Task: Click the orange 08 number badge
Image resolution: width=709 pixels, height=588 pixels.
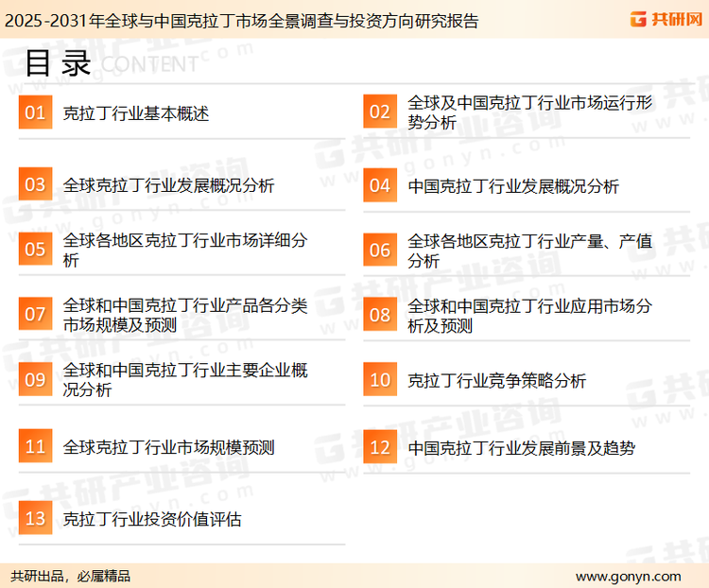Action: (x=380, y=315)
